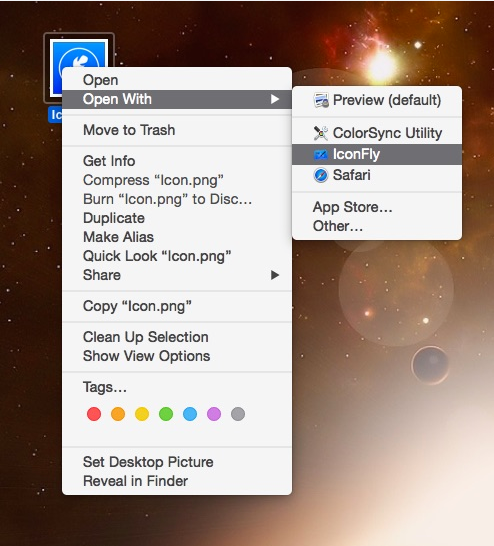Choose Burn "Icon.png" to Disc…
The height and width of the screenshot is (546, 494).
point(177,199)
